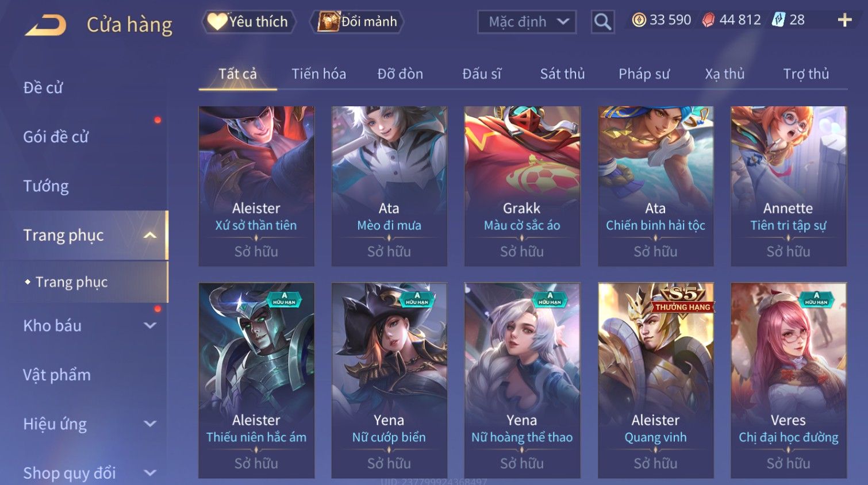Viewport: 868px width, 485px height.
Task: Collapse the Trang phục sidebar section
Action: (150, 235)
